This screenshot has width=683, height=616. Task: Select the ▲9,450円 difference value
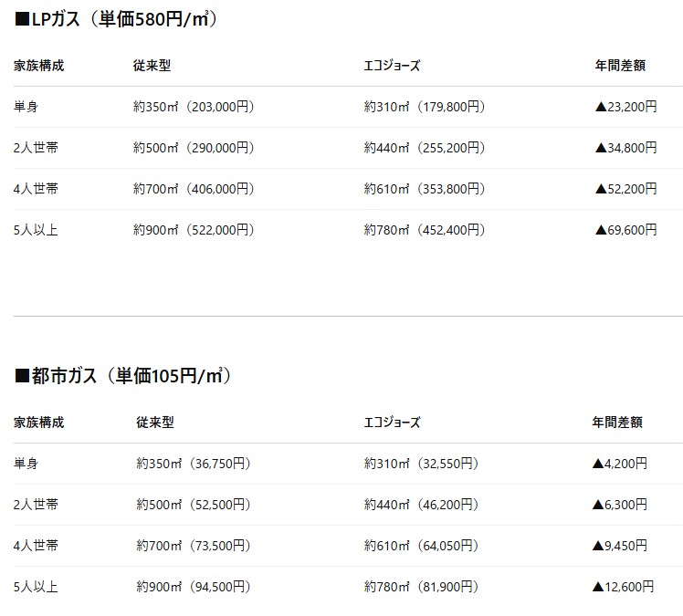tap(620, 546)
